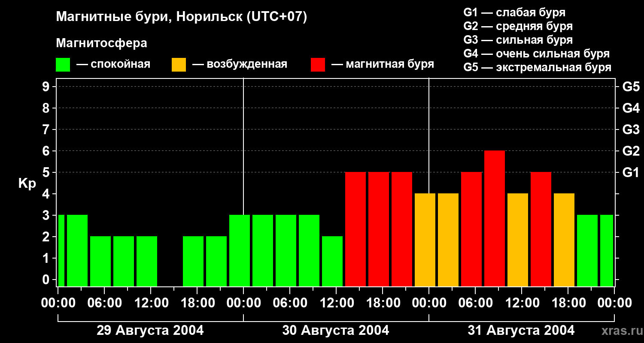Screen dimensions: 644x343
Task: Click the narrow first green bar on 29 August
Action: (x=61, y=251)
